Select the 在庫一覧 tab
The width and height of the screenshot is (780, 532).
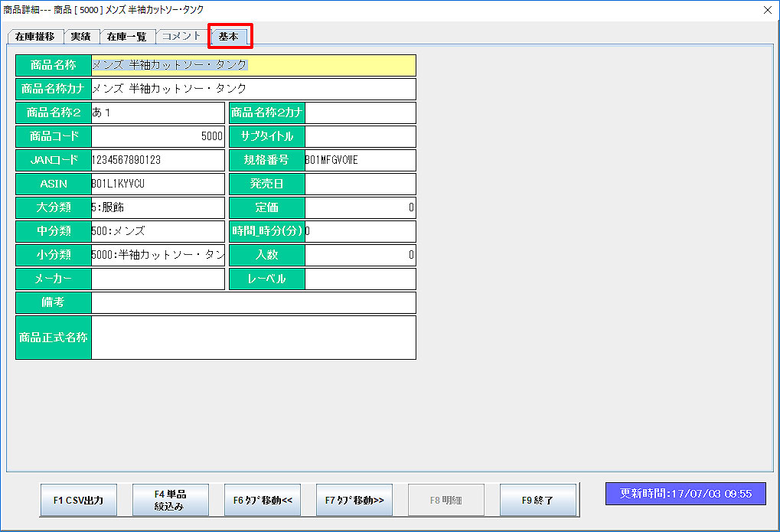click(x=126, y=36)
